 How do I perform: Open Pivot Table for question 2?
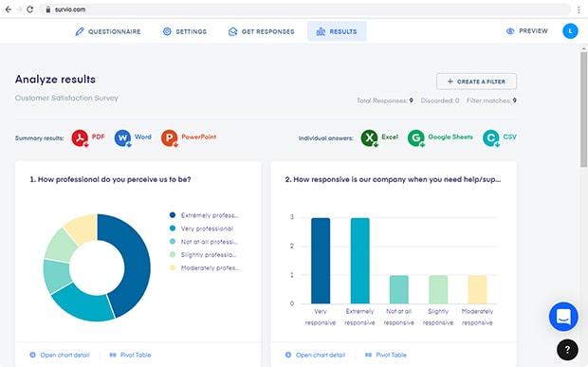coord(385,355)
